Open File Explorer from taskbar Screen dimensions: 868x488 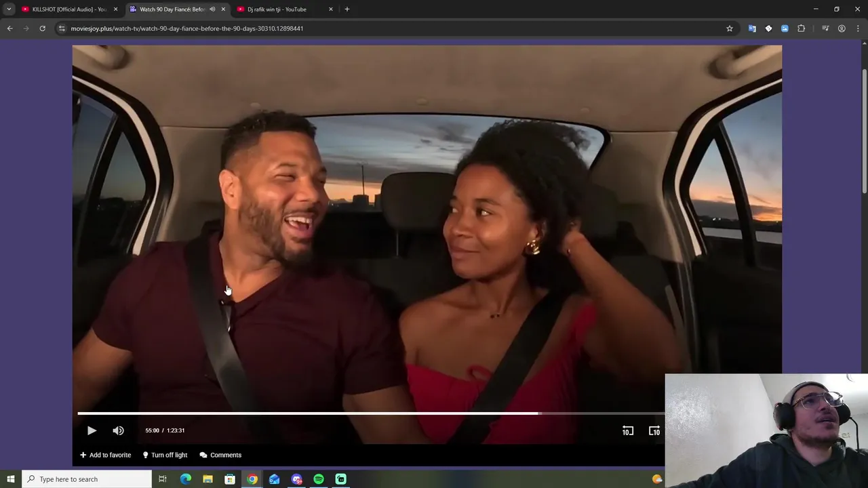pyautogui.click(x=208, y=479)
